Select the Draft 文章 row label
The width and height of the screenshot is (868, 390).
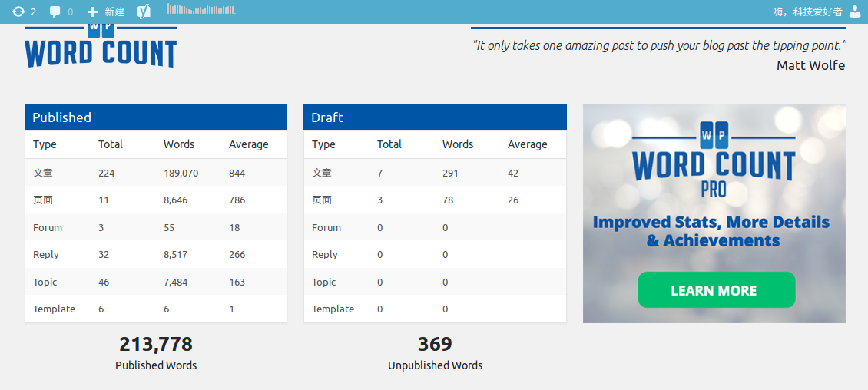click(322, 174)
